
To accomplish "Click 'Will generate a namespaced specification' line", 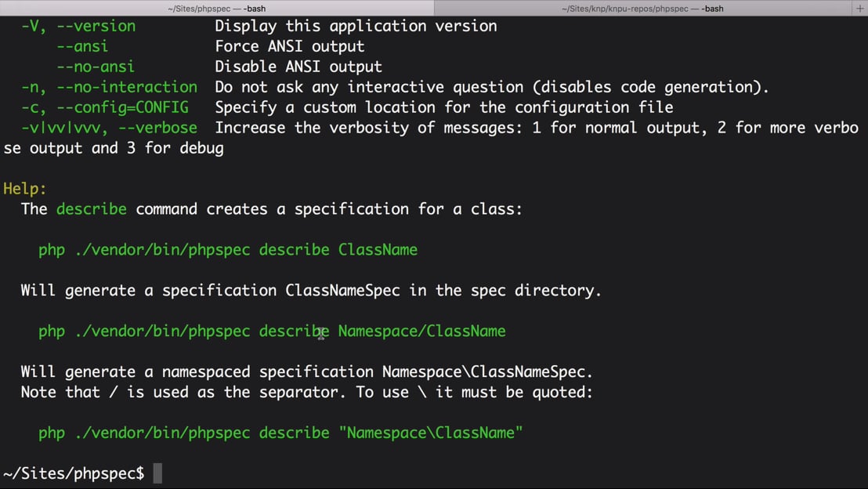I will click(x=306, y=372).
